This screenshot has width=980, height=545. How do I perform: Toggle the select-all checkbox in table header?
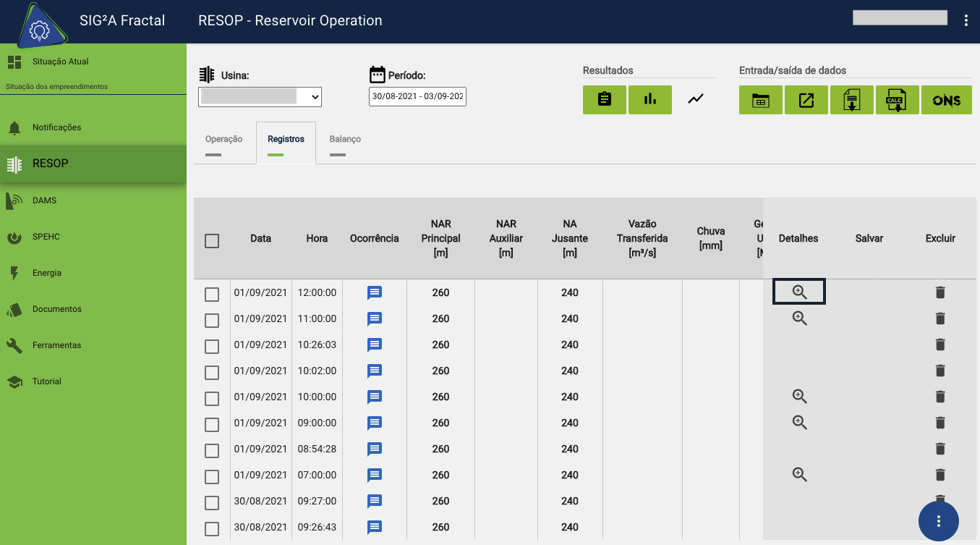[x=212, y=241]
